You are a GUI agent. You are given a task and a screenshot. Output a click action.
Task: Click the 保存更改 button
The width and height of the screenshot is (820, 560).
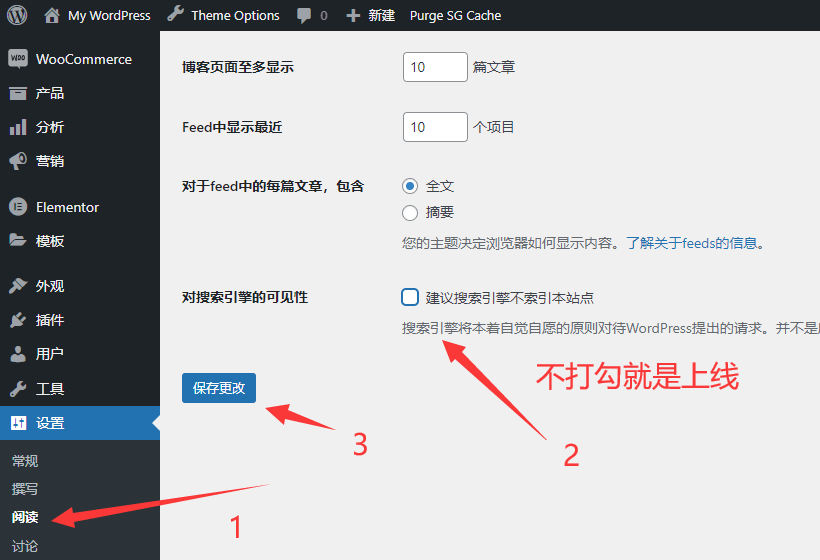(219, 388)
